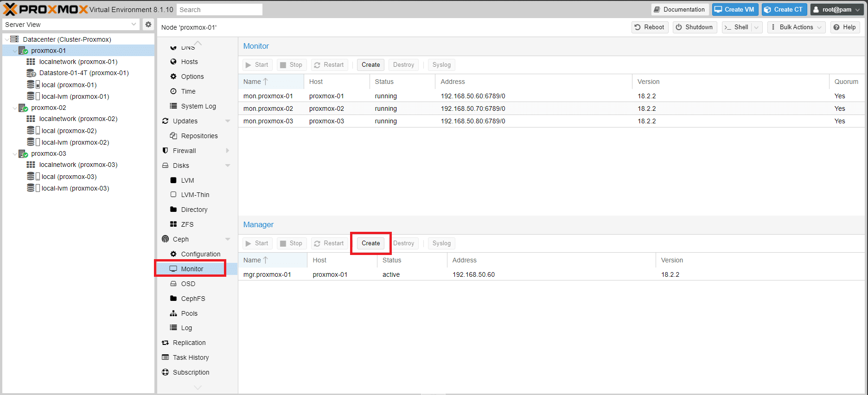Click the LVM disk icon
The image size is (868, 395).
(x=173, y=180)
